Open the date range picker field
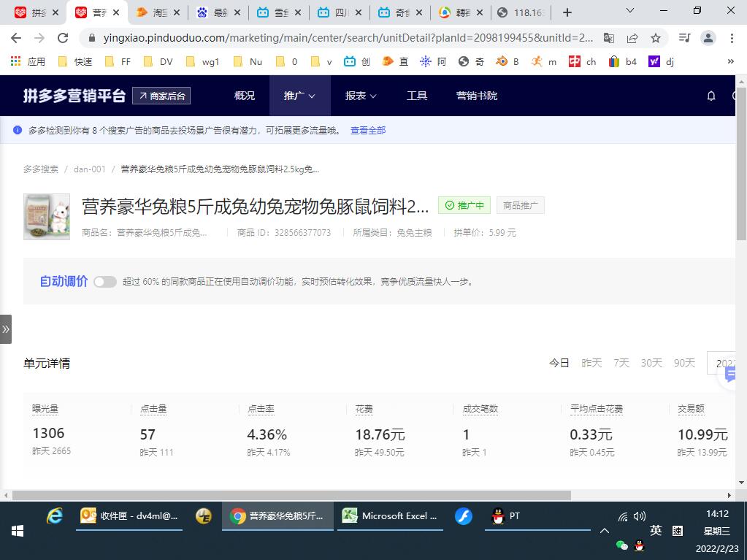 click(x=721, y=363)
